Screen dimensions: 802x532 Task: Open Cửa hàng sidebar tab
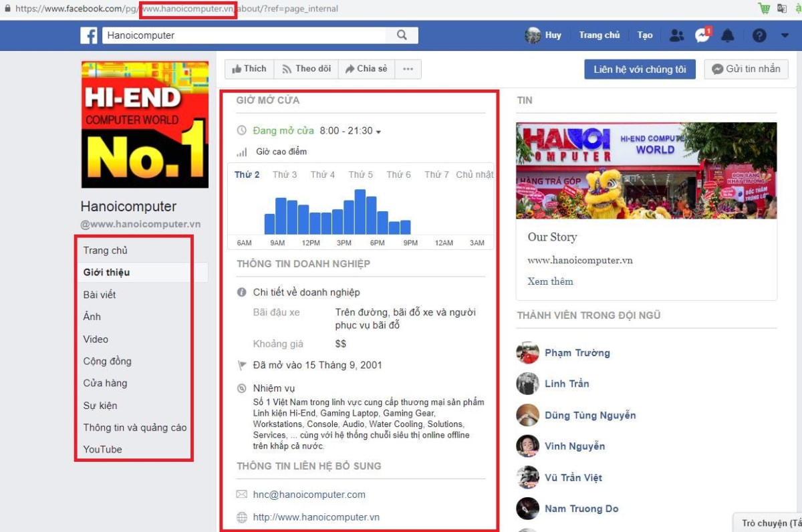coord(106,384)
